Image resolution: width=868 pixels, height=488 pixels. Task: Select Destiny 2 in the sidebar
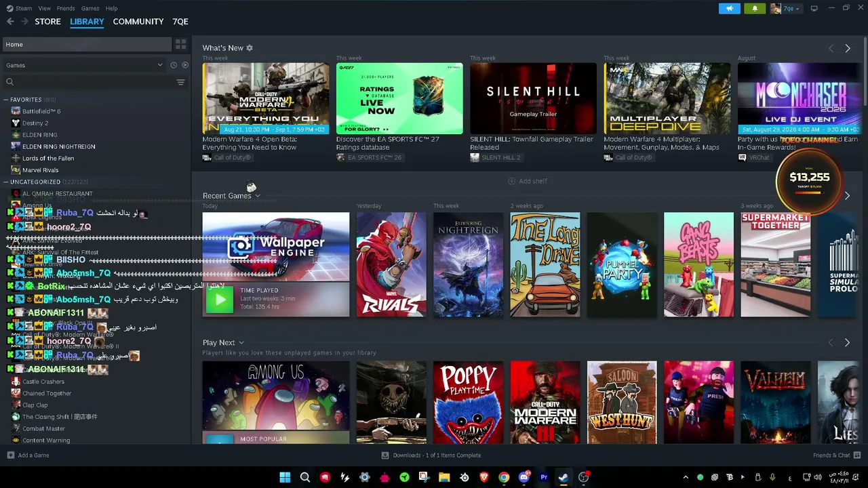(x=35, y=123)
